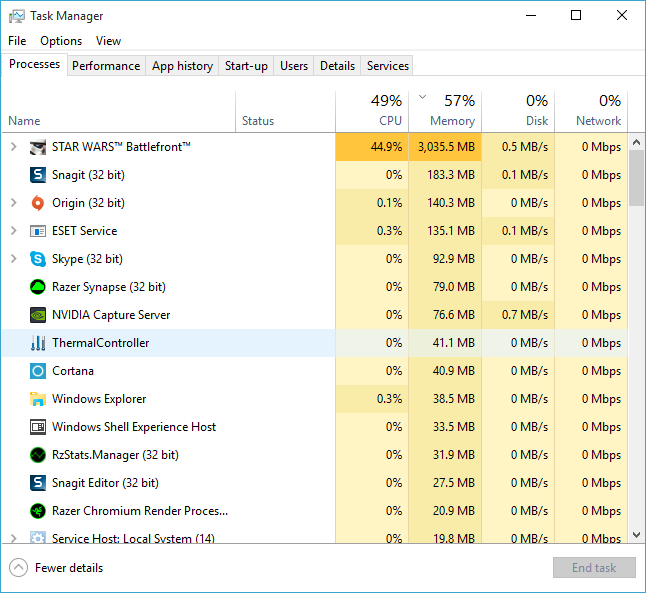Click the 135.1 MB memory value
The image size is (646, 593).
451,231
